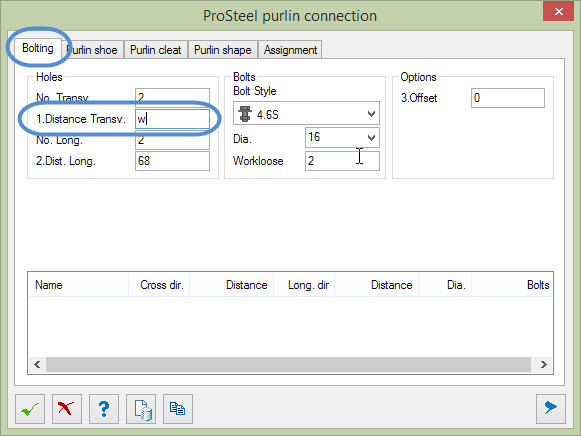Confirm dialog with green checkmark button
Screen dimensions: 581x436
tap(30, 409)
